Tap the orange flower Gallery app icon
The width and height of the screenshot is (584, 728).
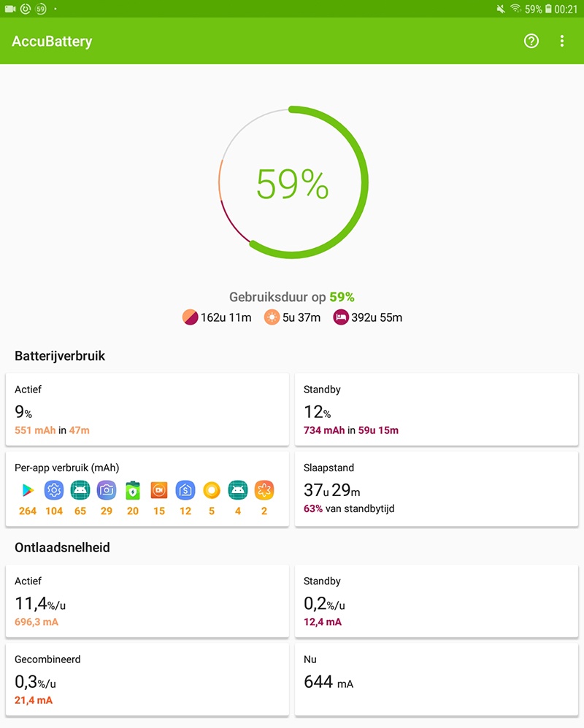click(264, 490)
